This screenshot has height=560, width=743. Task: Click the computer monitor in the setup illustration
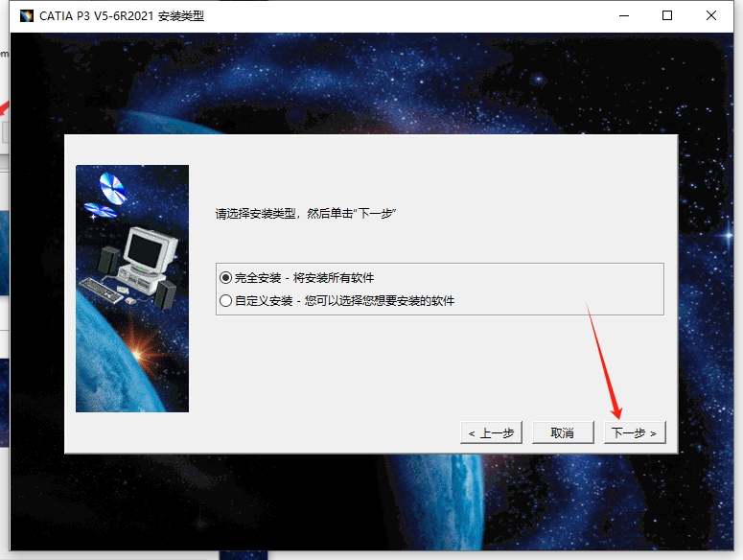[147, 249]
